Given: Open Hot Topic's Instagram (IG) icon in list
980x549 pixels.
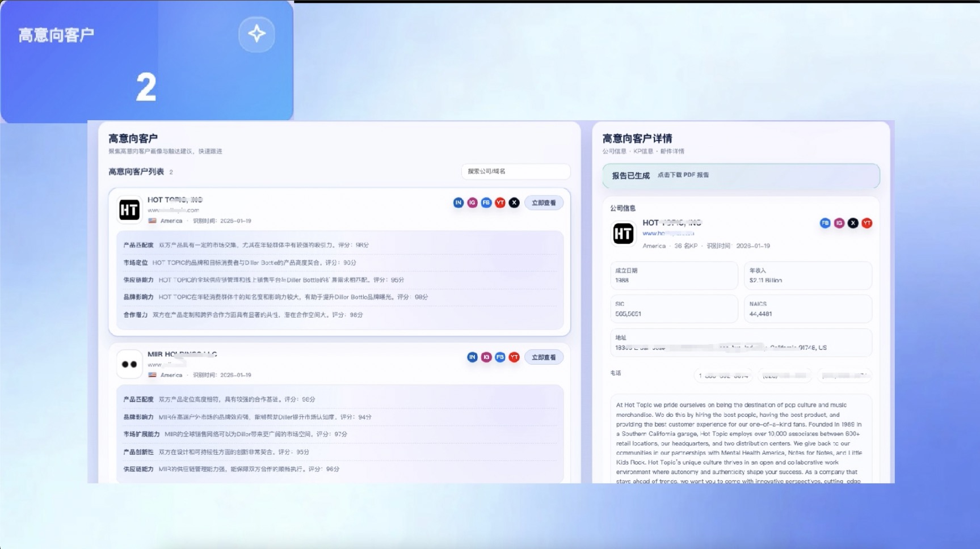Looking at the screenshot, I should 472,203.
